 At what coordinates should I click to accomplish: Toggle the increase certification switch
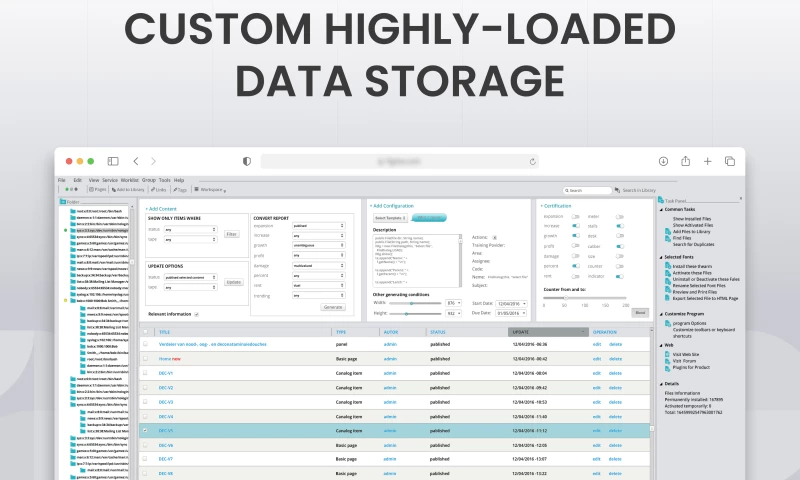coord(576,225)
